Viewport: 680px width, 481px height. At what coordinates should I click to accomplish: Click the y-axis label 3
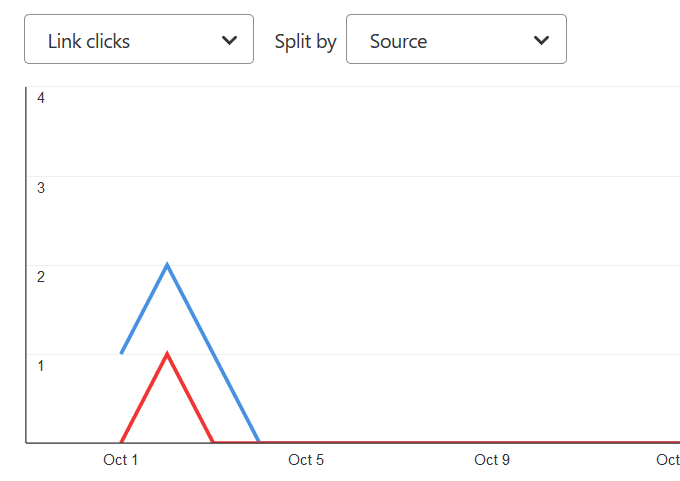click(41, 187)
